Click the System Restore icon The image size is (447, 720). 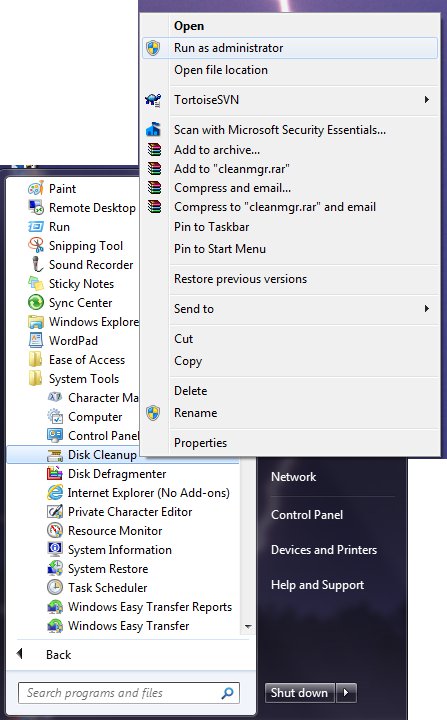55,568
